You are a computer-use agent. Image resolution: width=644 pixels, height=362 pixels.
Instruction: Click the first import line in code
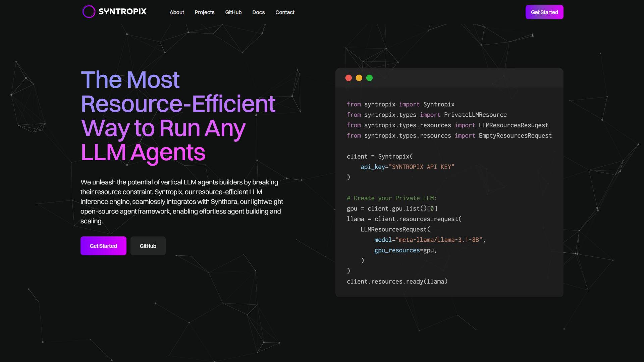[401, 104]
